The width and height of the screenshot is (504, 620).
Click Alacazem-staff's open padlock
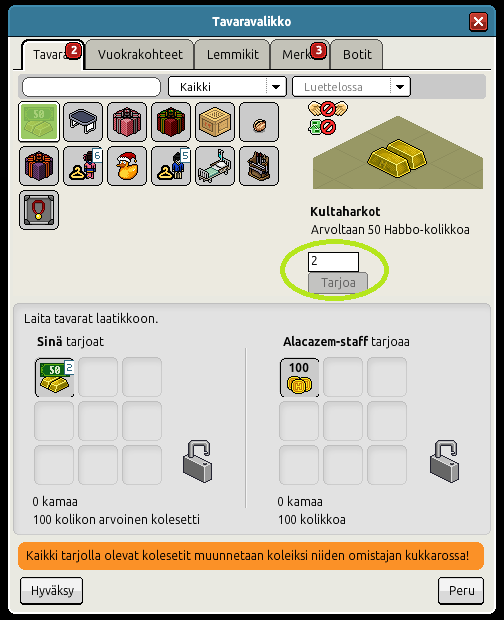point(444,461)
